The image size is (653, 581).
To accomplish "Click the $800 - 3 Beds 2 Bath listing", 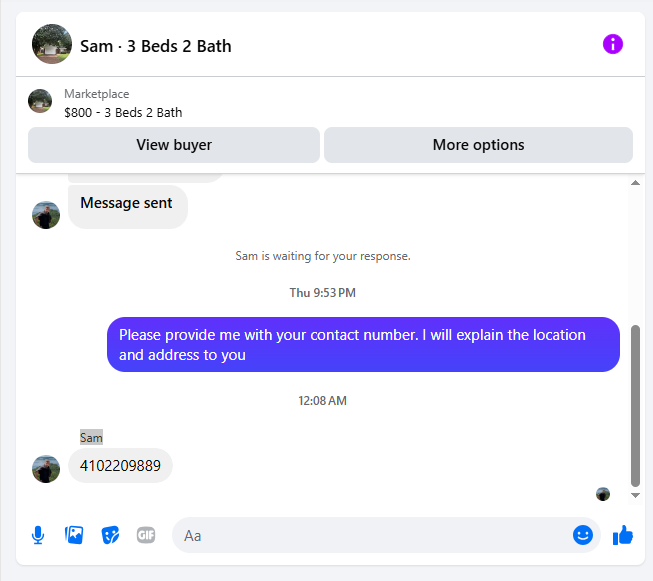I will click(123, 112).
